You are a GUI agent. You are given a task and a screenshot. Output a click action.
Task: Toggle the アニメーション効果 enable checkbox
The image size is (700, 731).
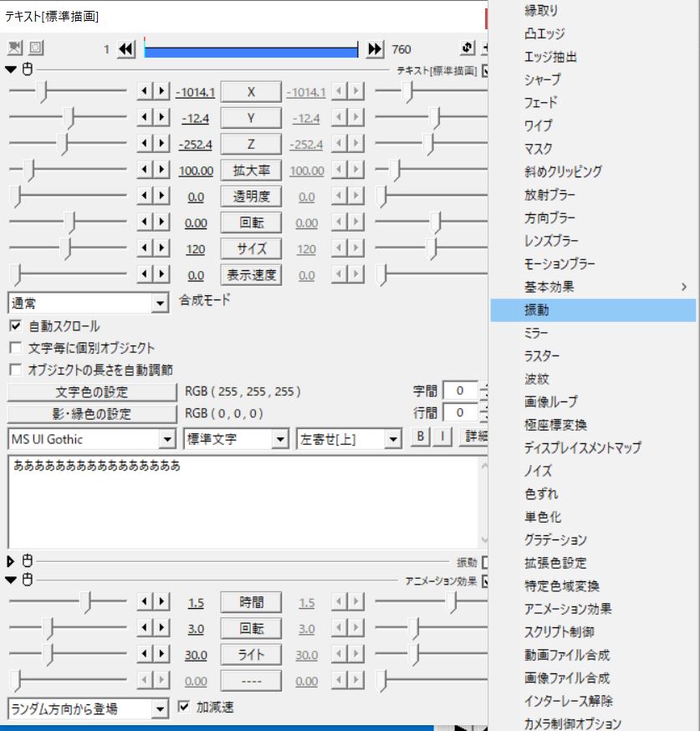pos(485,581)
